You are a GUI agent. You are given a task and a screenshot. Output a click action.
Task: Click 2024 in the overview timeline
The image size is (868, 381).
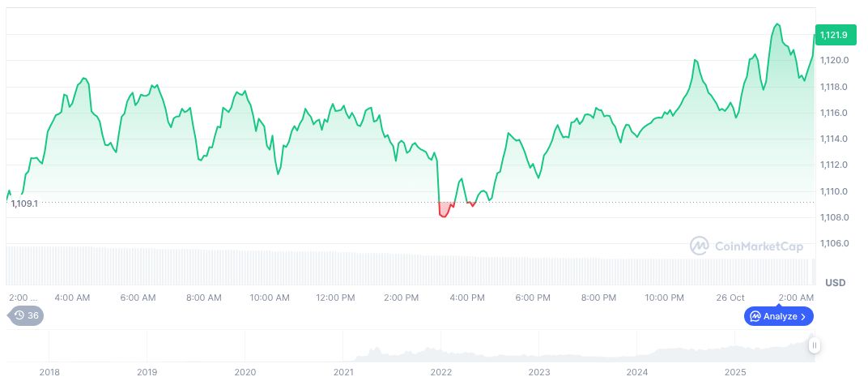(636, 372)
